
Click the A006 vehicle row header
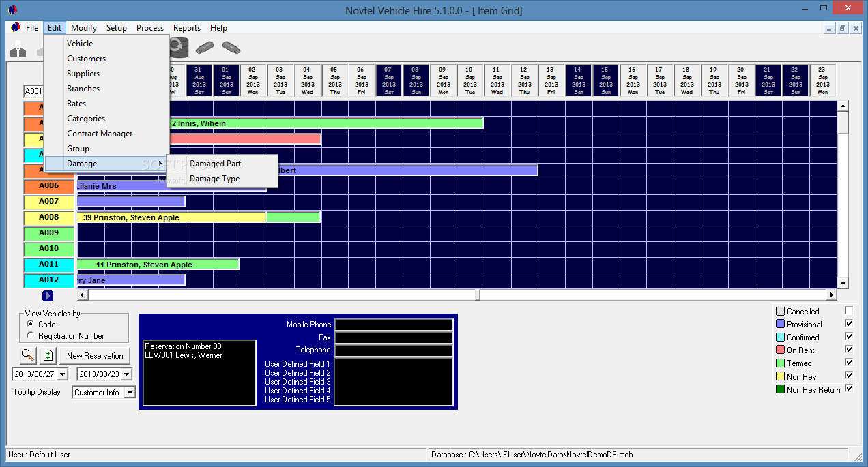48,186
